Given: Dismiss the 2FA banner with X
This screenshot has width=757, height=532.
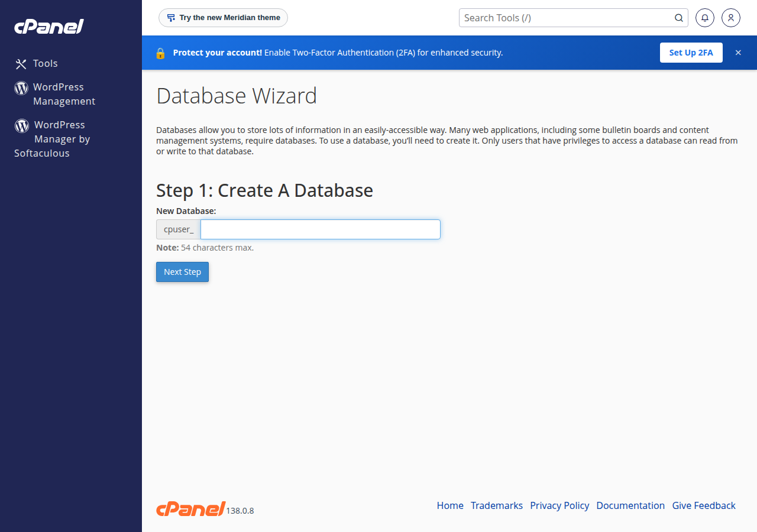Looking at the screenshot, I should point(738,53).
